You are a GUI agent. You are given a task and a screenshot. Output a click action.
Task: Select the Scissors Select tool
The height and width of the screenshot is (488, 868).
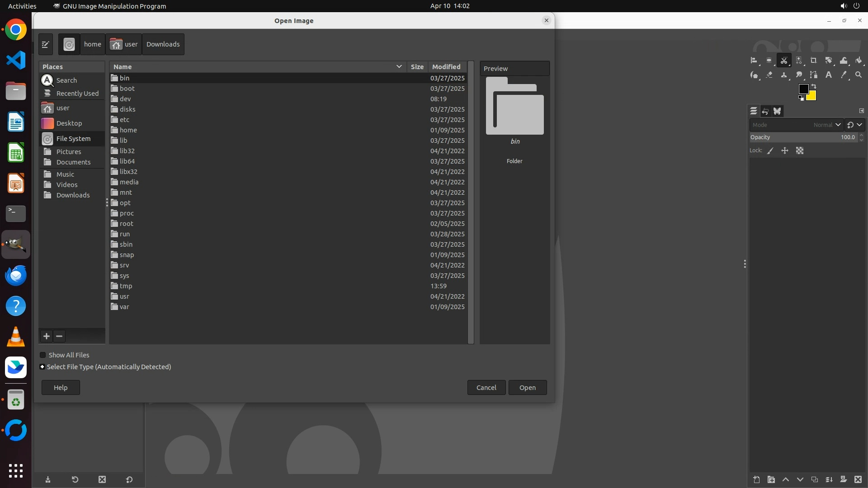(784, 61)
